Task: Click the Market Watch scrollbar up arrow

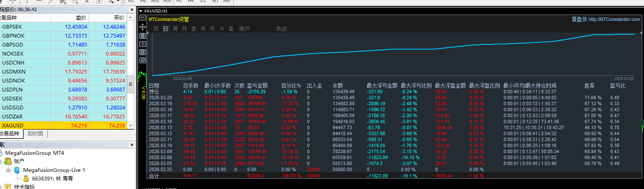Action: [x=131, y=18]
